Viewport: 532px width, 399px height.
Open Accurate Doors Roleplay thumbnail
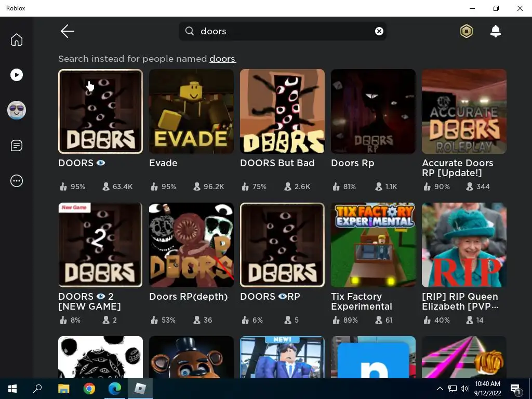pyautogui.click(x=464, y=111)
